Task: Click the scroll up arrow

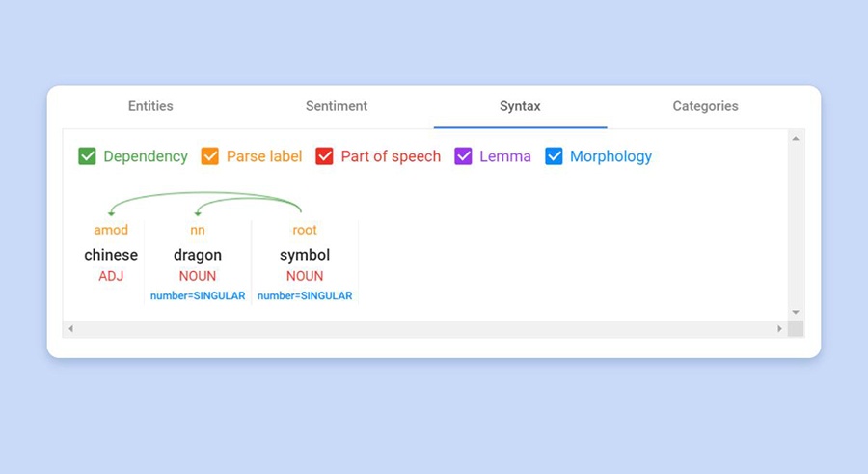Action: (796, 139)
